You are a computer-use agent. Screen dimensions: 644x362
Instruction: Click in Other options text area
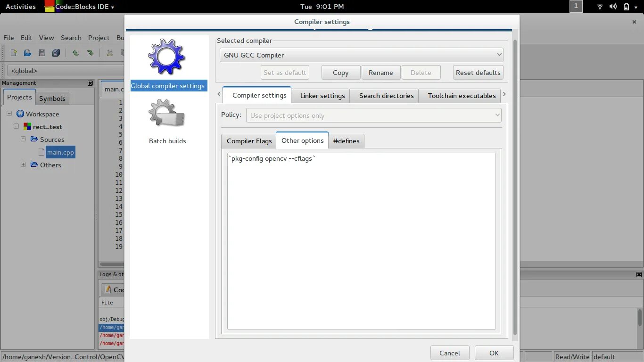pos(361,241)
